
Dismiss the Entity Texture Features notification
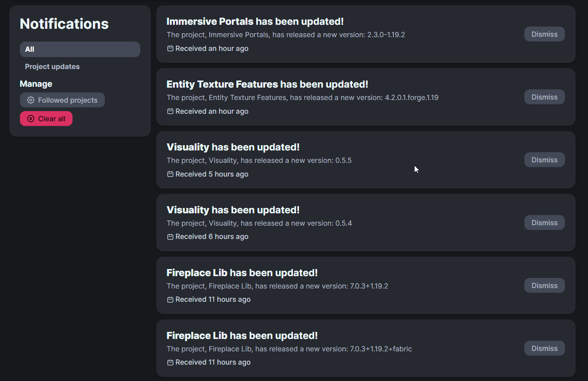544,97
